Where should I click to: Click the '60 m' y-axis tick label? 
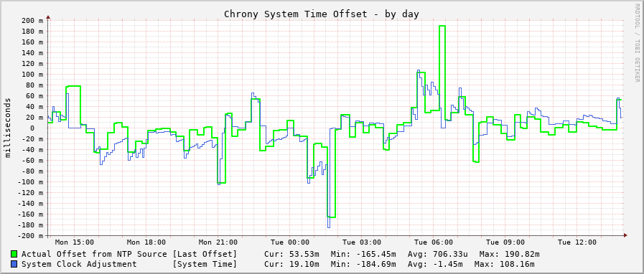coord(34,95)
